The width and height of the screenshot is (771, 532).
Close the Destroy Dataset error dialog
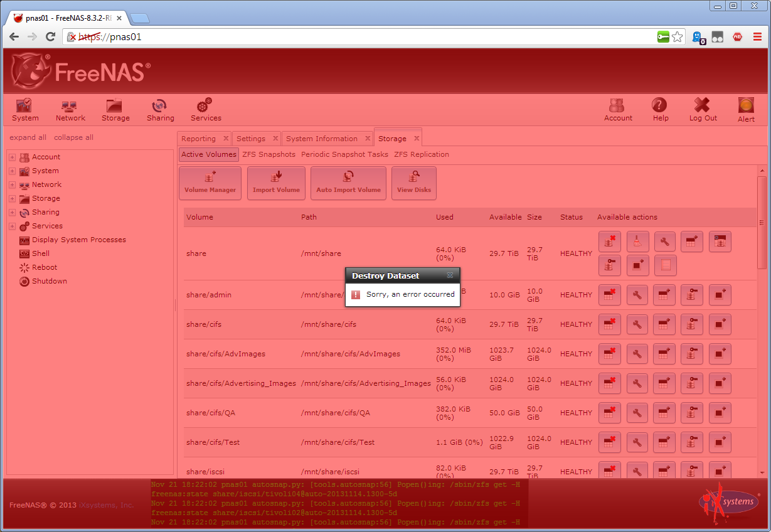tap(450, 275)
